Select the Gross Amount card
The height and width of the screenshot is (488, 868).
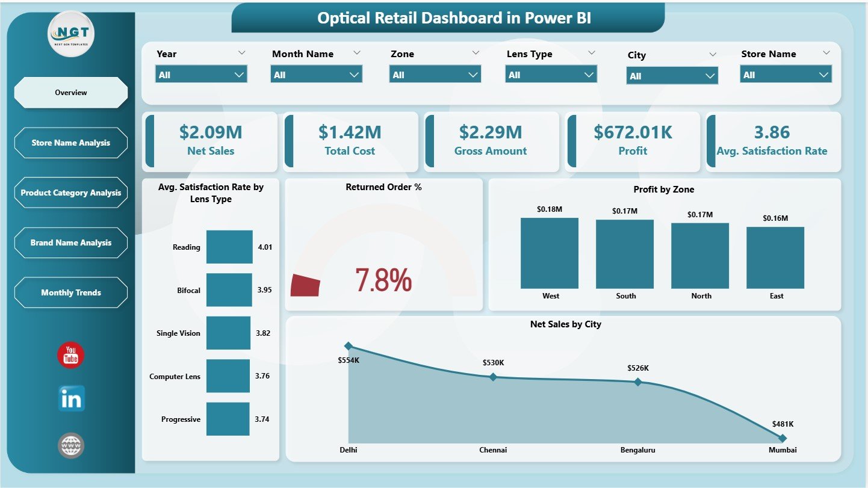tap(491, 141)
